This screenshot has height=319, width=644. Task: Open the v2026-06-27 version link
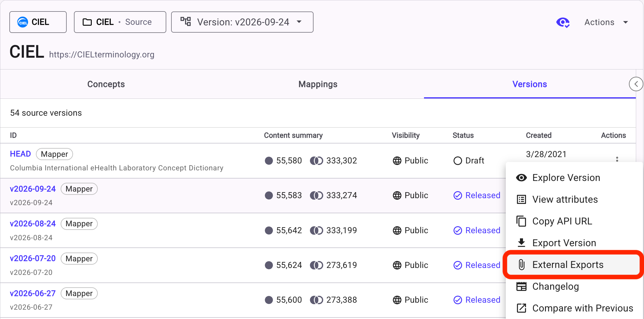click(33, 293)
